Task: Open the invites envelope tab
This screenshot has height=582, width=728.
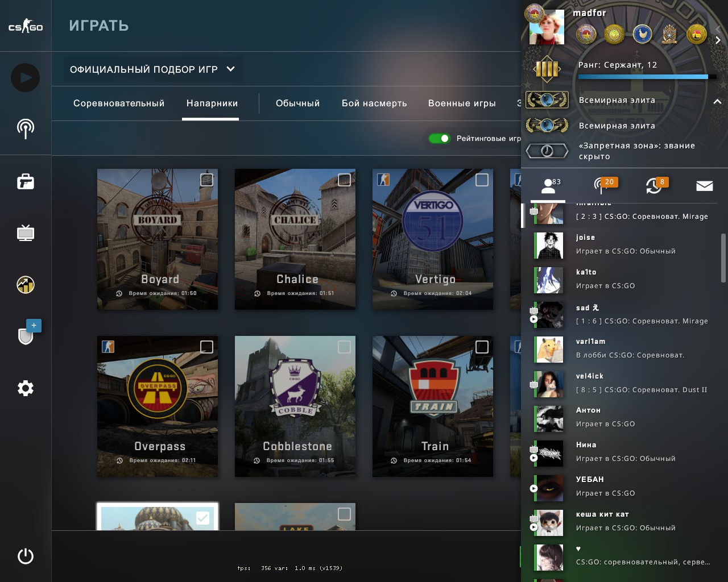Action: pyautogui.click(x=705, y=186)
